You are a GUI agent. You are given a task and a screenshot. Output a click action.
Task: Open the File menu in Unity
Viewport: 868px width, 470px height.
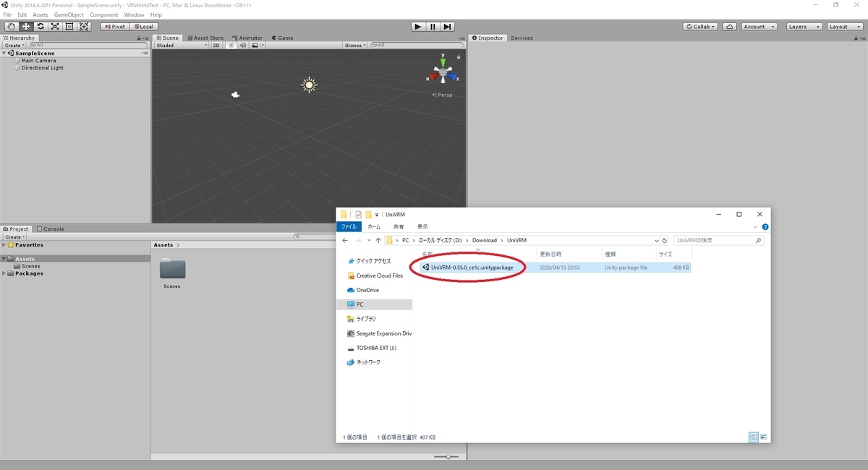pyautogui.click(x=7, y=14)
